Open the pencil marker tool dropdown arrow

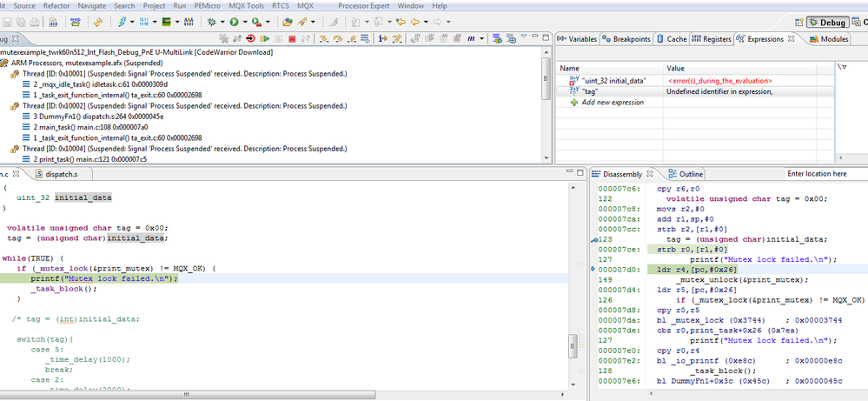pos(313,22)
